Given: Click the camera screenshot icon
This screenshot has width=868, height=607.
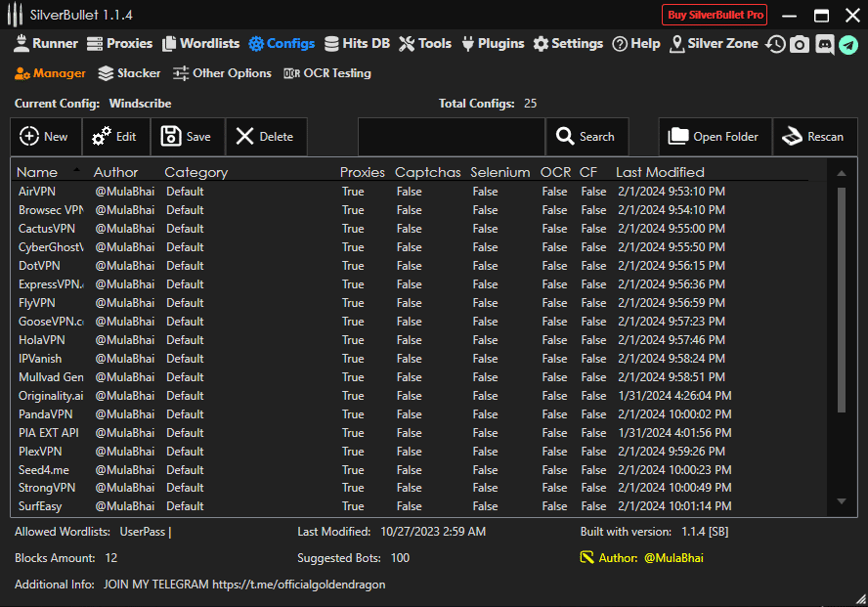Looking at the screenshot, I should point(799,44).
